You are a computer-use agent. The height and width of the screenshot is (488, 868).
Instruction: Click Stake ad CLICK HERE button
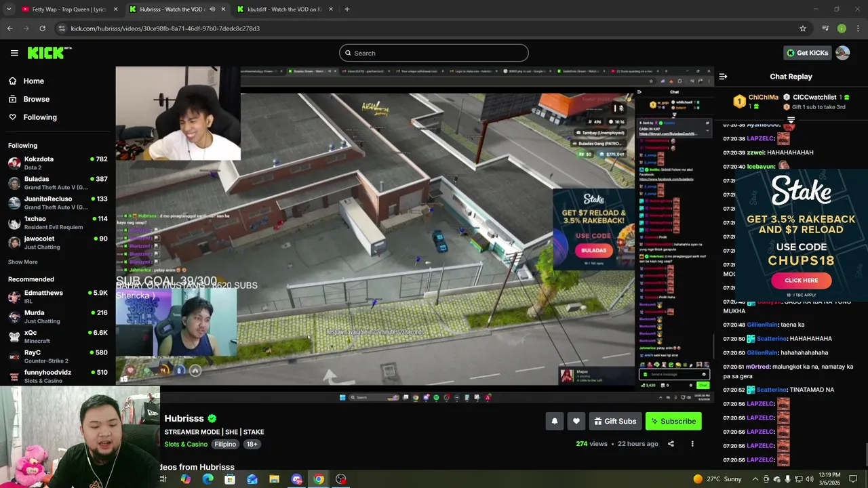pyautogui.click(x=801, y=280)
